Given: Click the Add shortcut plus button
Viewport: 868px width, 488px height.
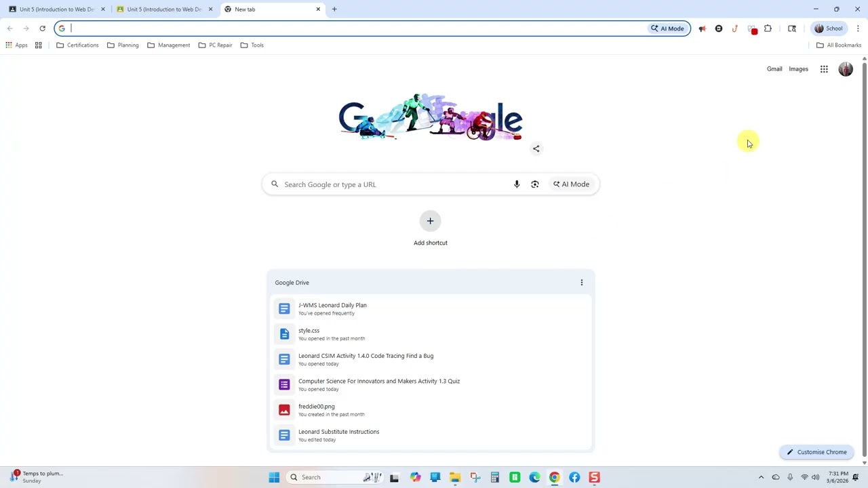Looking at the screenshot, I should (430, 221).
